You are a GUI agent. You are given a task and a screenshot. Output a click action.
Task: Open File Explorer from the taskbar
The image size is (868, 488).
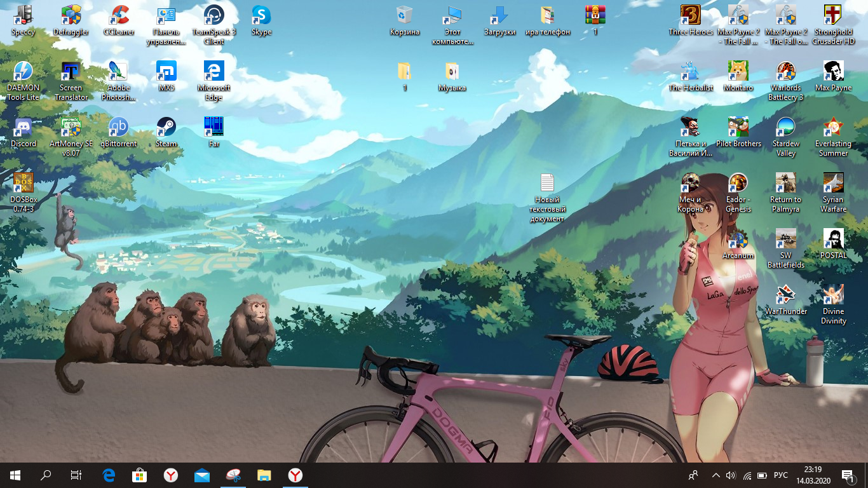click(264, 475)
